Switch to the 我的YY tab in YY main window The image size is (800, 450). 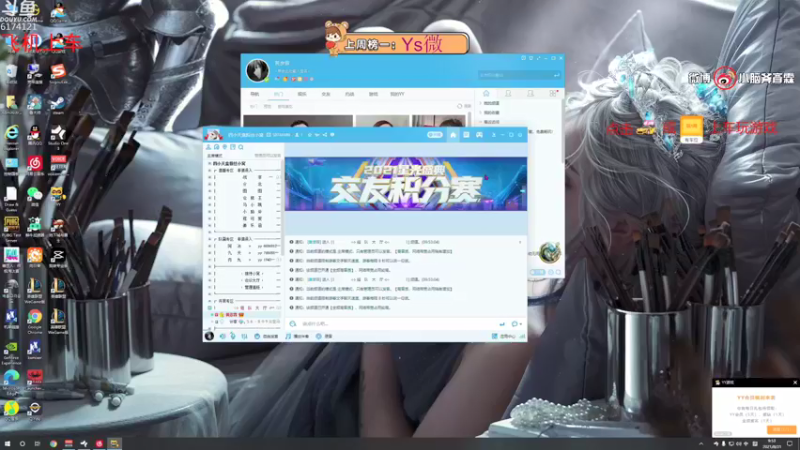(x=397, y=94)
